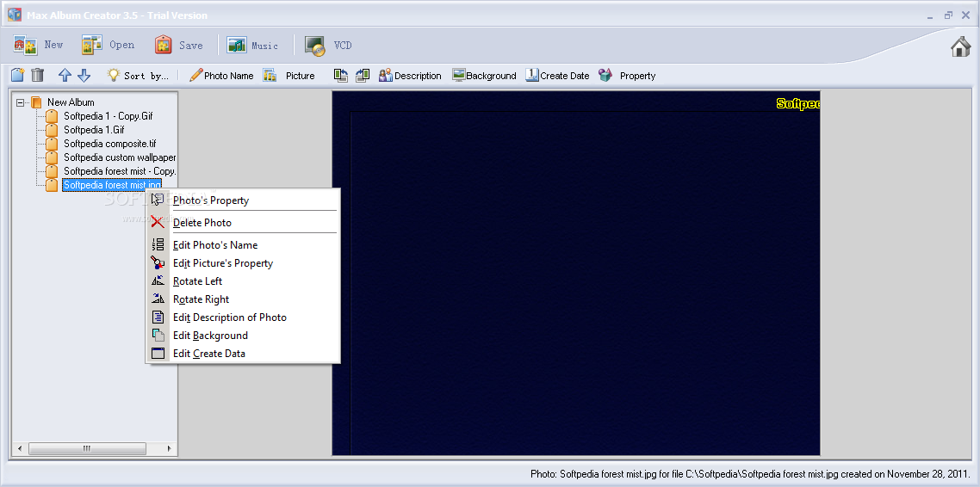
Task: Choose Rotate Right from context menu
Action: click(x=243, y=299)
